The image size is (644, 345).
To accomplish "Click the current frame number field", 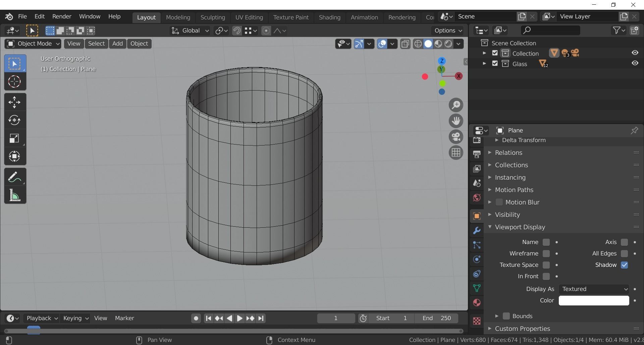I will 336,318.
